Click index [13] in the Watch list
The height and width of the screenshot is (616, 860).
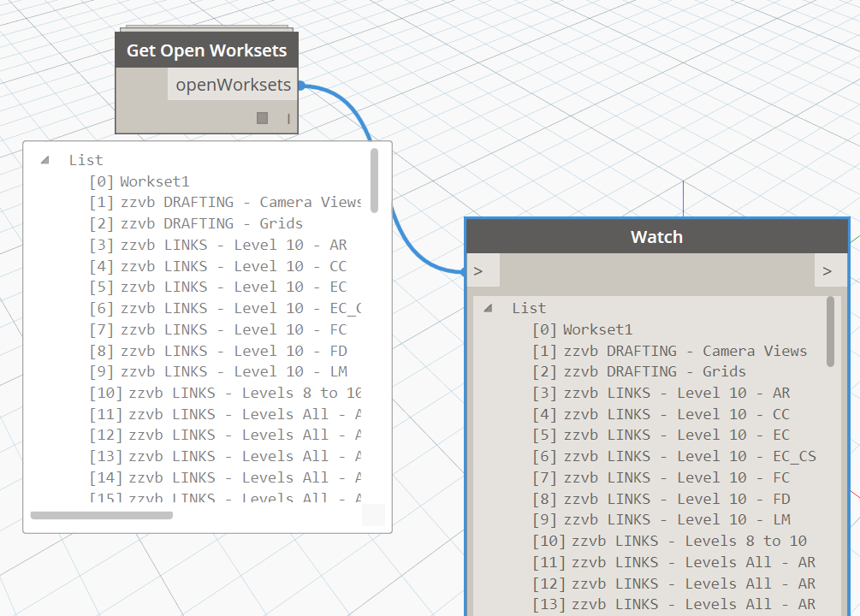[x=549, y=604]
